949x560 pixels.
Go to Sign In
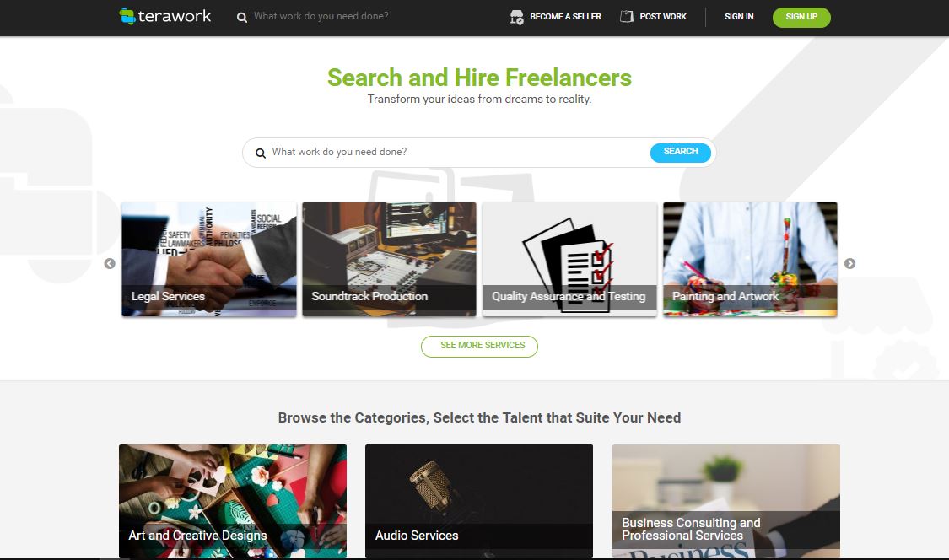(x=739, y=16)
